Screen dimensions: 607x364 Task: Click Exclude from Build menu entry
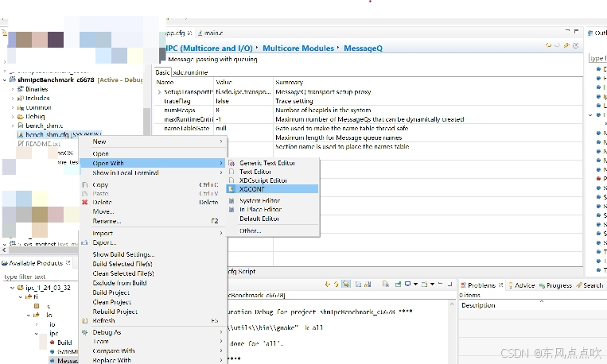tap(119, 283)
